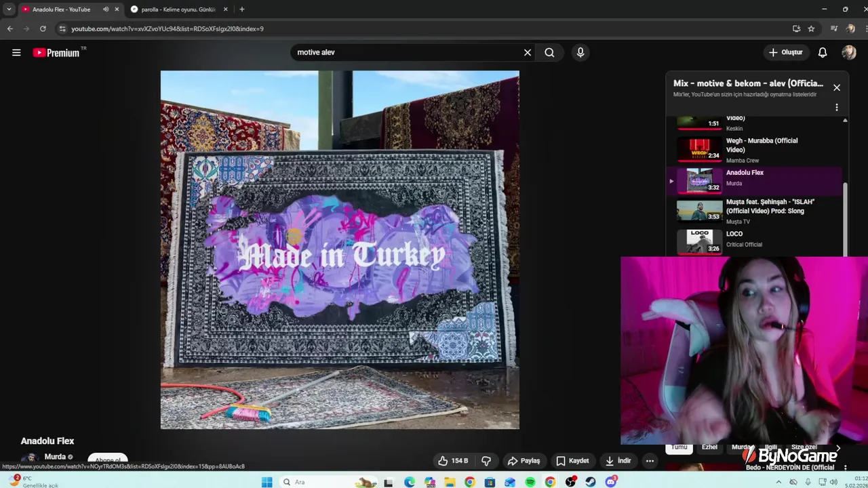
Task: Open the Oluştur create button
Action: 785,52
